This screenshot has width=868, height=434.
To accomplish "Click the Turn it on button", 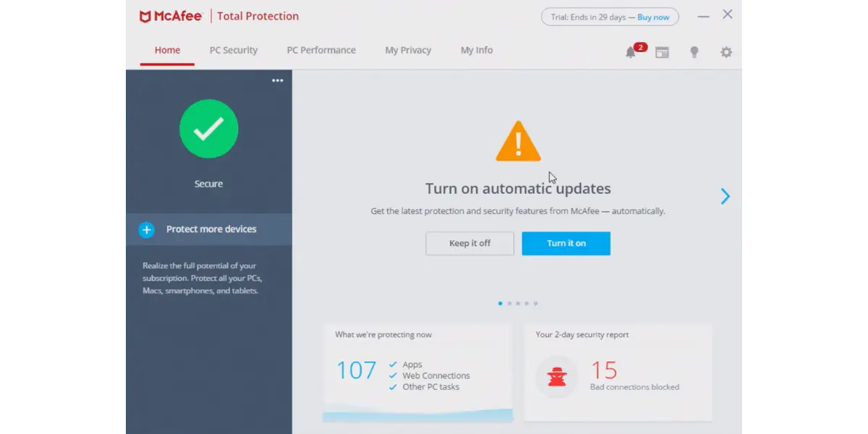I will pos(566,243).
